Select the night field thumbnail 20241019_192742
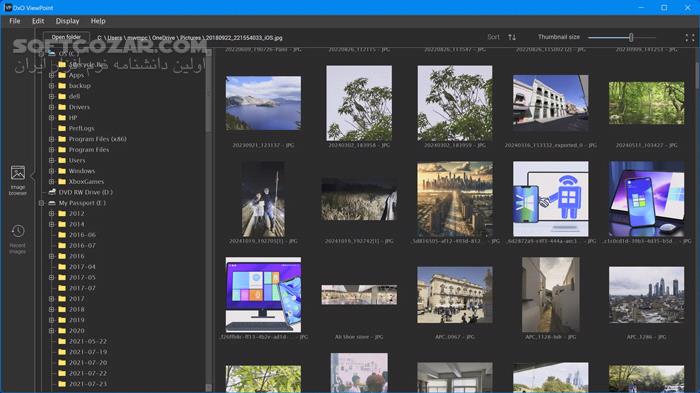This screenshot has width=700, height=393. click(359, 199)
